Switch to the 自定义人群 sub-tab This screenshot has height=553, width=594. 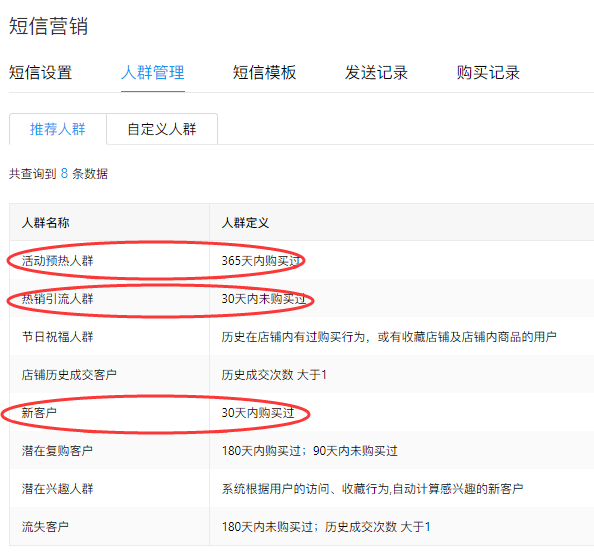(x=162, y=129)
